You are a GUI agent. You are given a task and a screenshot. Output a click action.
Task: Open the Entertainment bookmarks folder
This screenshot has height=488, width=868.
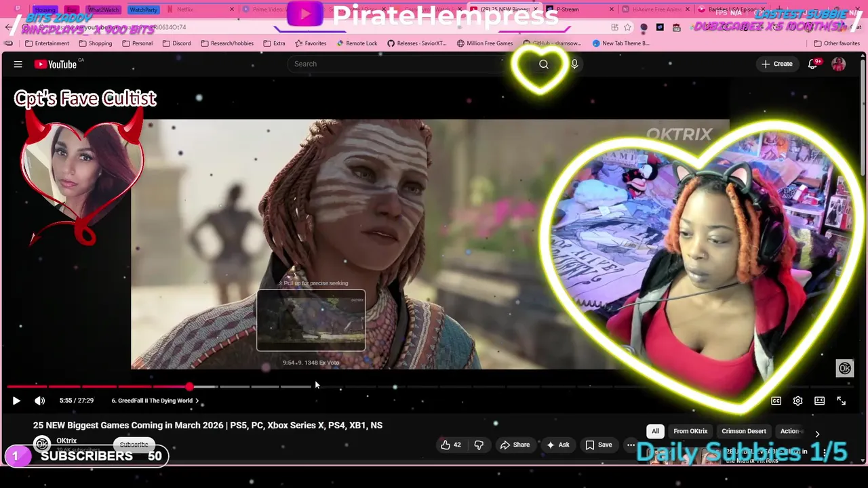click(x=47, y=43)
